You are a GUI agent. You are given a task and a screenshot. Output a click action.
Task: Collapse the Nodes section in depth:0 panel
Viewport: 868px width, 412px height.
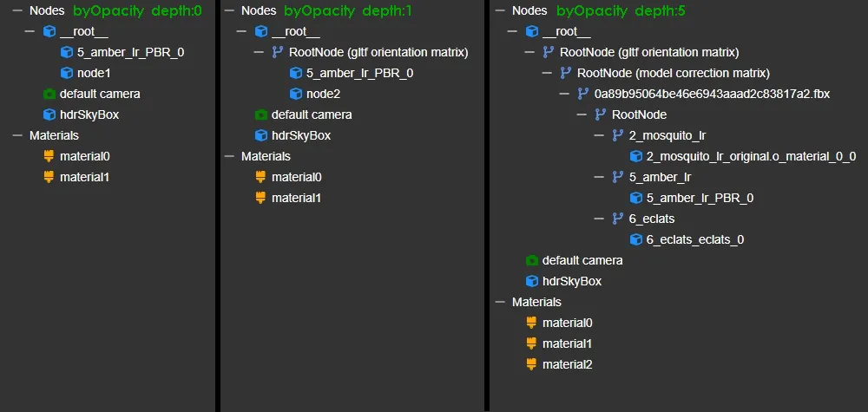(x=16, y=11)
